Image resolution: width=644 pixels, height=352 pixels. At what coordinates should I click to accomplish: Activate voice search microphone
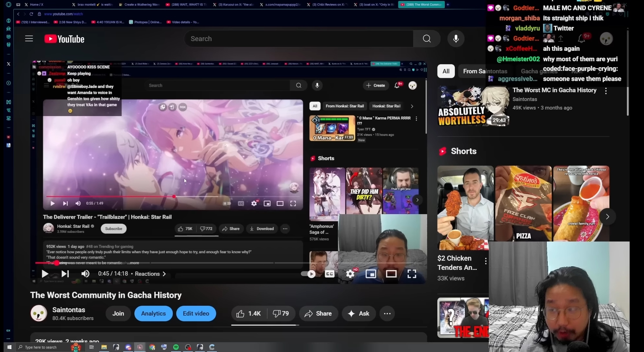click(456, 39)
